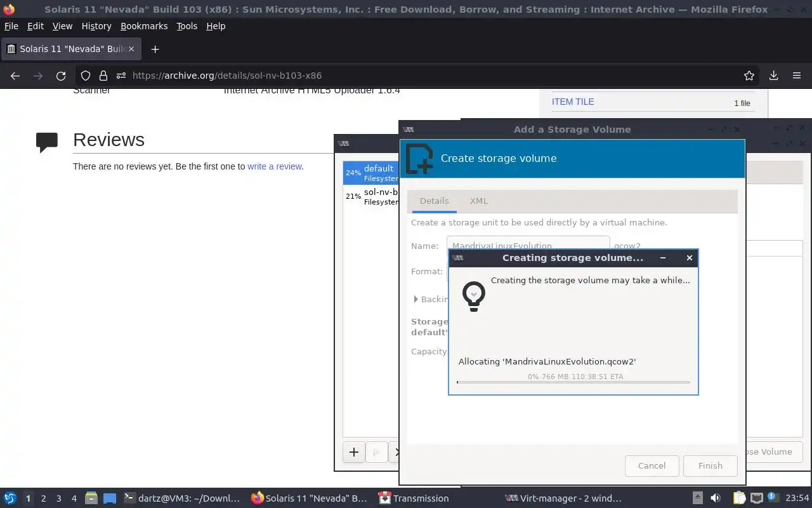Click the Cancel button
Viewport: 812px width, 508px height.
(652, 465)
